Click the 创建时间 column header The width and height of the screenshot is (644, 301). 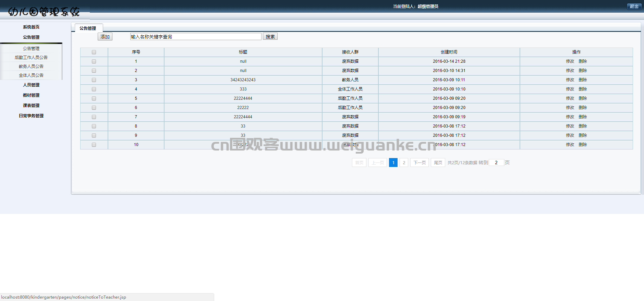tap(449, 52)
